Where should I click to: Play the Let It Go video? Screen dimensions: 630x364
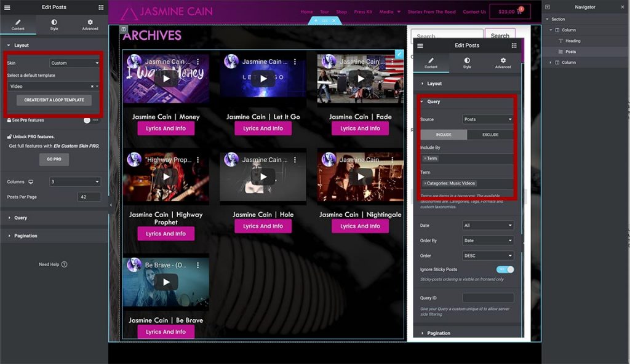pyautogui.click(x=263, y=79)
